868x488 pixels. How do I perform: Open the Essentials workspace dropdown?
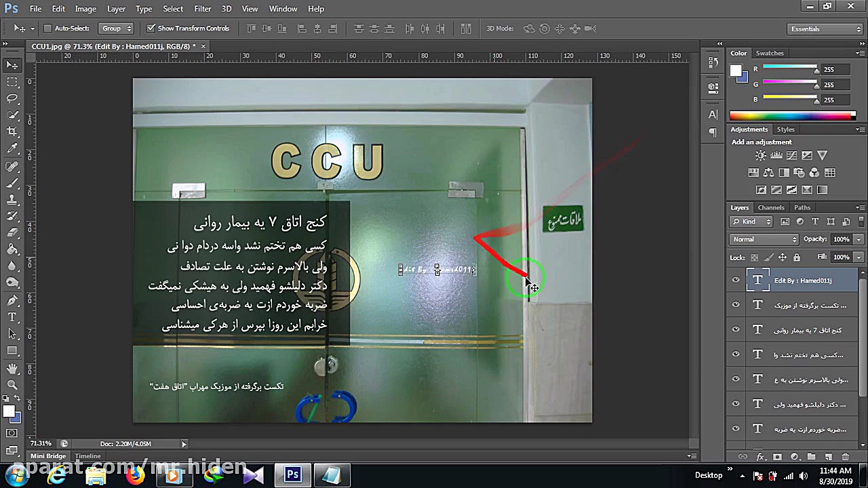823,28
